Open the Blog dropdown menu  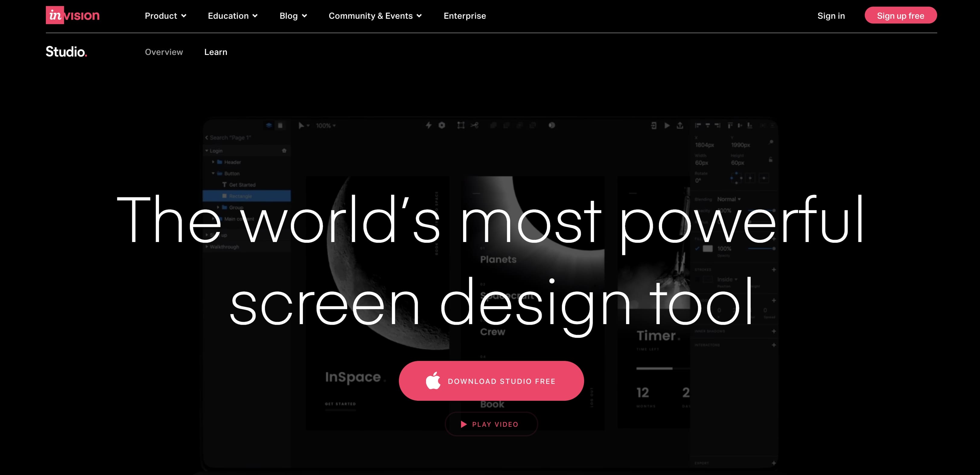293,16
